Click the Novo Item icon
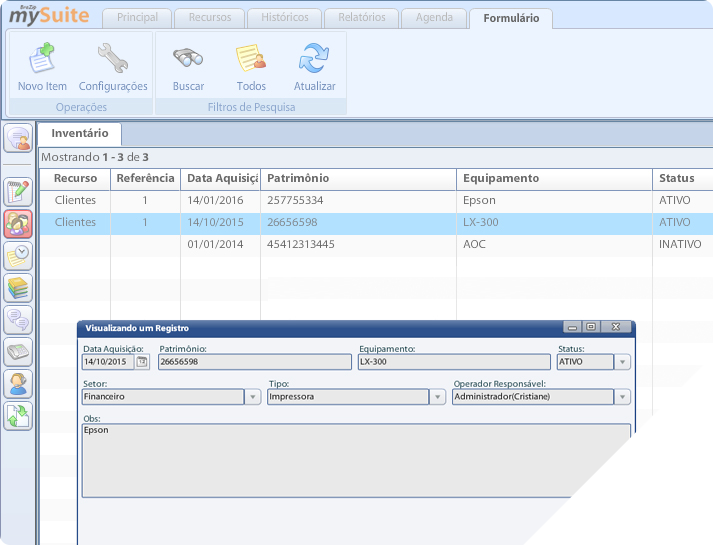Viewport: 713px width, 545px height. point(42,58)
